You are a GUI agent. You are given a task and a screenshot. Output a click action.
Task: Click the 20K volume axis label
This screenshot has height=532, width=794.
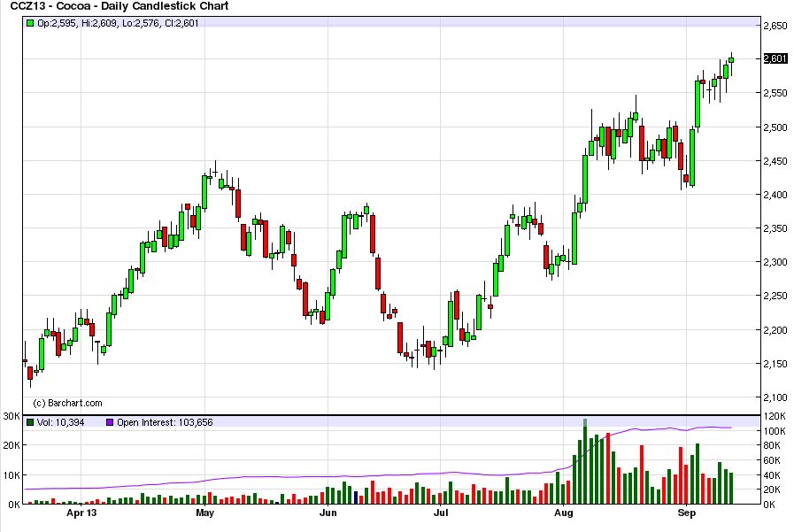(x=12, y=445)
